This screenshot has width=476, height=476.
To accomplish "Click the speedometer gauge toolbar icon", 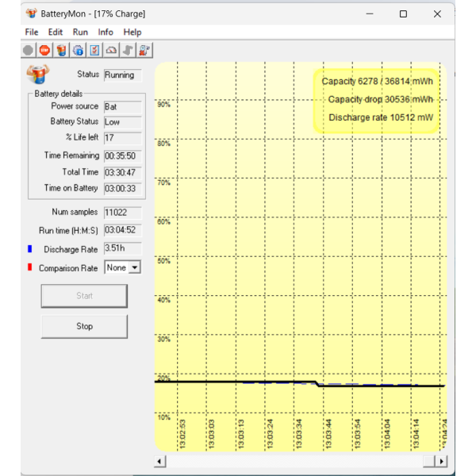I will click(x=111, y=51).
